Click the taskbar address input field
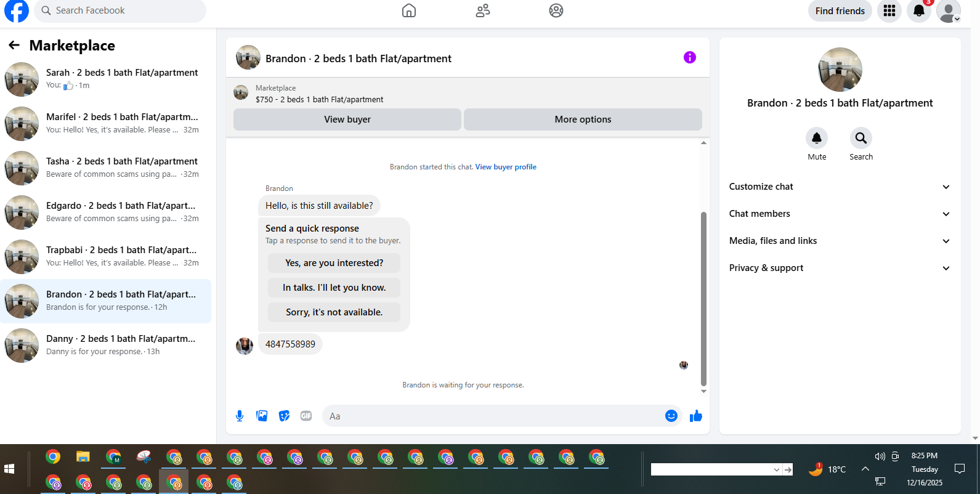This screenshot has width=980, height=494. [x=711, y=470]
